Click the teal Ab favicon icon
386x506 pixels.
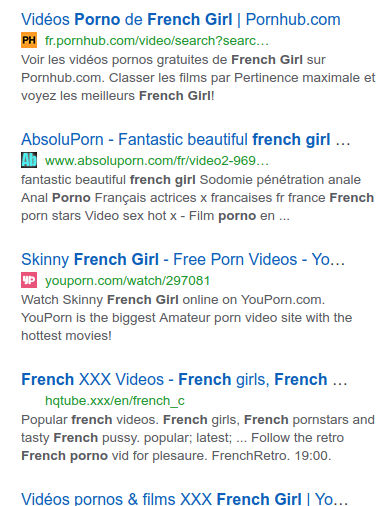[x=29, y=160]
